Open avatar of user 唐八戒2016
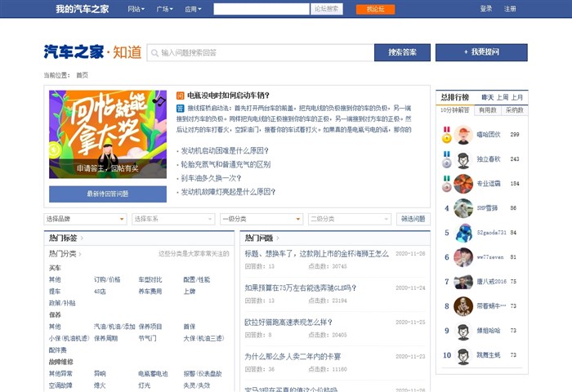572x392 pixels. [x=463, y=282]
